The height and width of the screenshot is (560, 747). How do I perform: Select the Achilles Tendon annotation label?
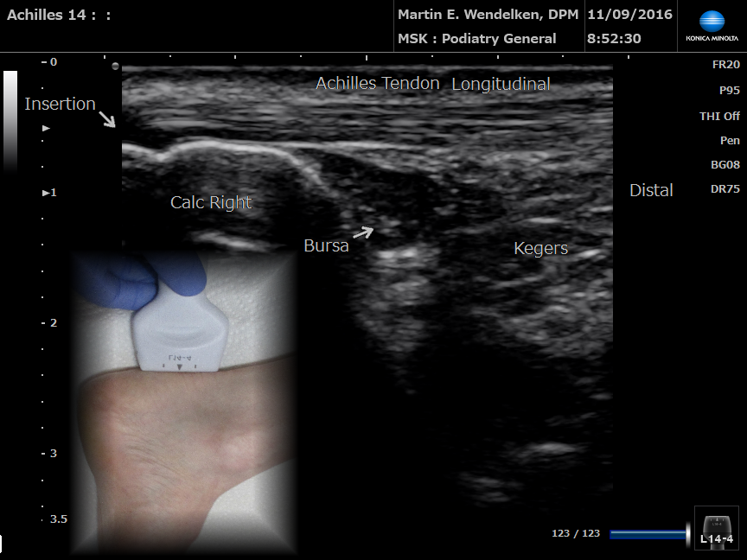378,84
